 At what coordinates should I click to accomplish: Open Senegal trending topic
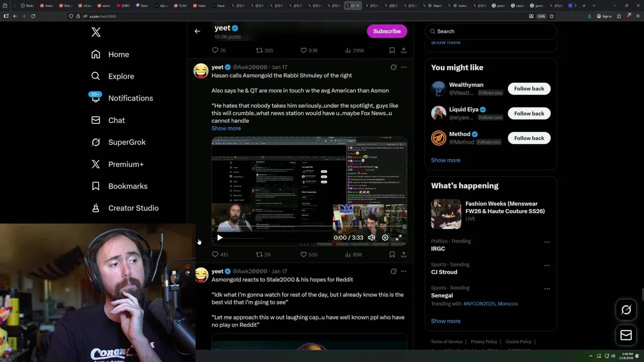(442, 296)
